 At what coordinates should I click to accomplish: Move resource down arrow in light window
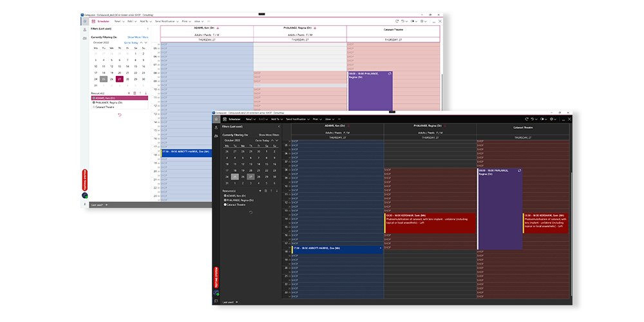click(x=146, y=93)
